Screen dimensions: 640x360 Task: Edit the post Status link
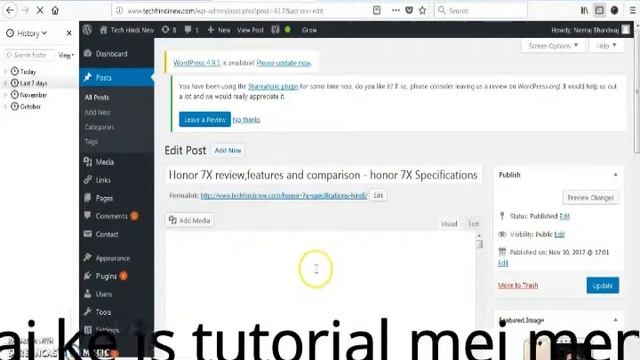564,216
